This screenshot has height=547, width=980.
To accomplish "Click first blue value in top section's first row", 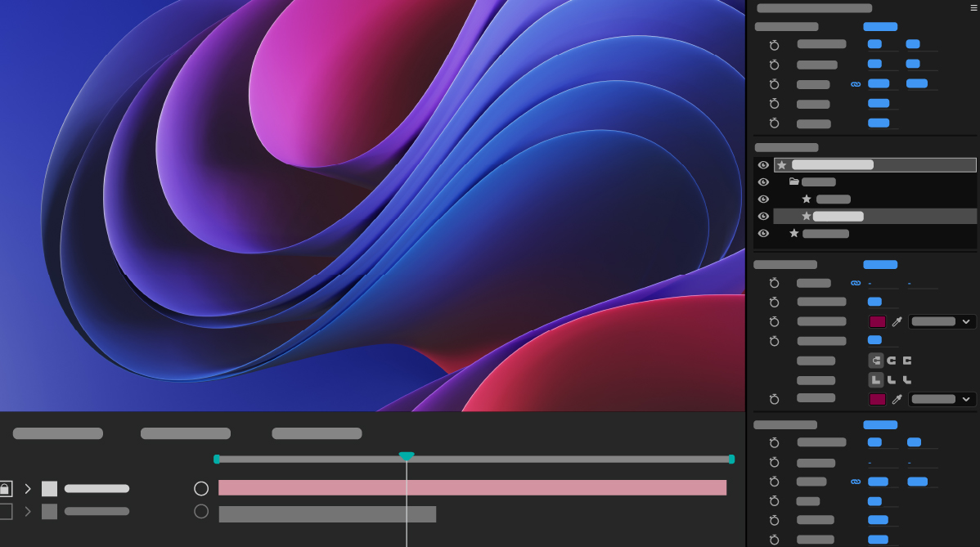I will [874, 43].
